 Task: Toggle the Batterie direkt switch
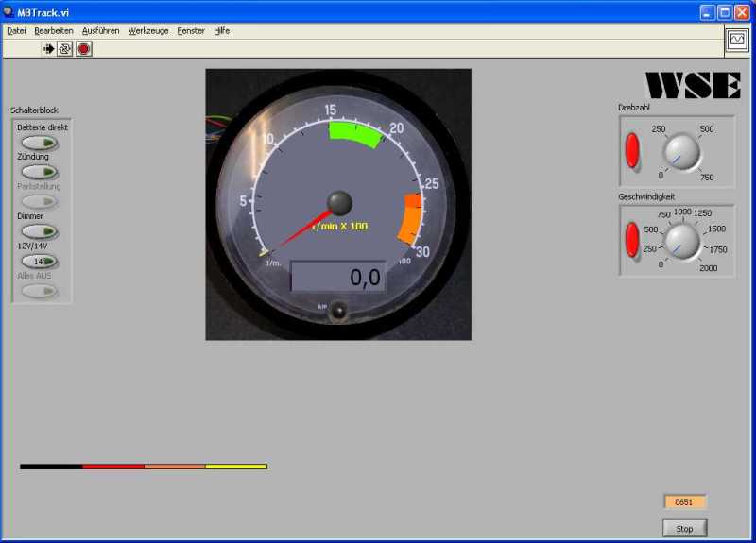pyautogui.click(x=40, y=143)
